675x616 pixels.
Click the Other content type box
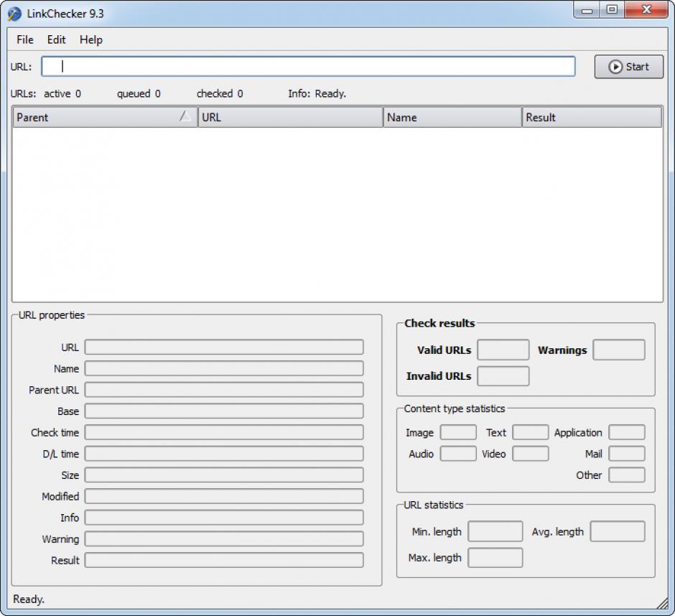[627, 475]
